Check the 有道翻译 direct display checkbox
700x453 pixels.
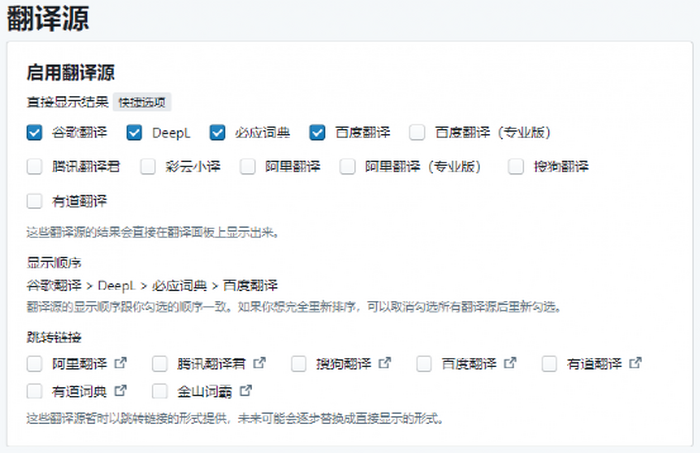pyautogui.click(x=35, y=201)
